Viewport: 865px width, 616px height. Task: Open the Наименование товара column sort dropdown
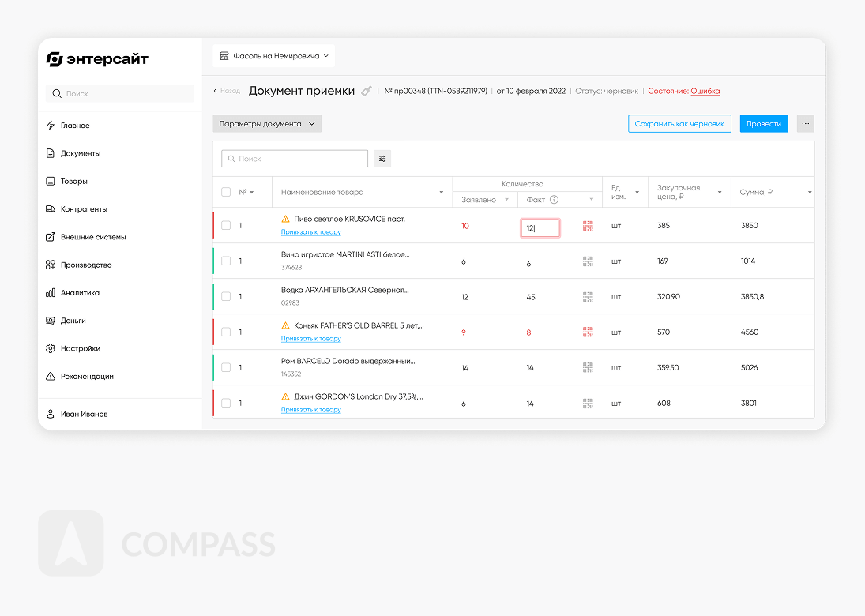pyautogui.click(x=441, y=193)
